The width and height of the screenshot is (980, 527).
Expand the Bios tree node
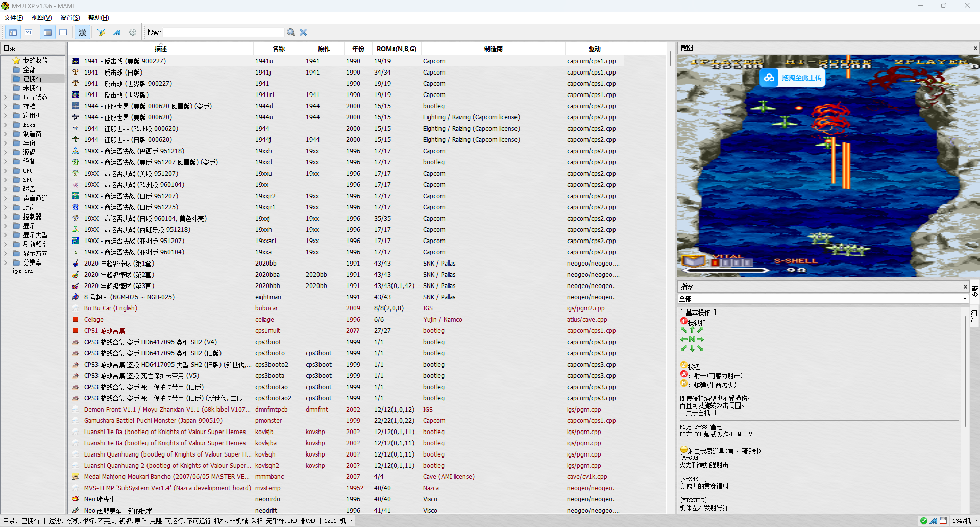click(5, 125)
